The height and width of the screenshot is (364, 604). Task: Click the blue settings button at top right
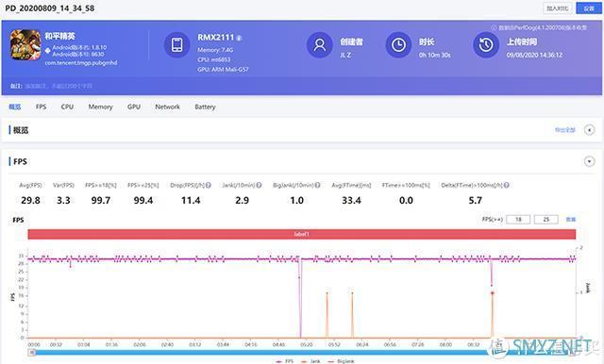[589, 8]
